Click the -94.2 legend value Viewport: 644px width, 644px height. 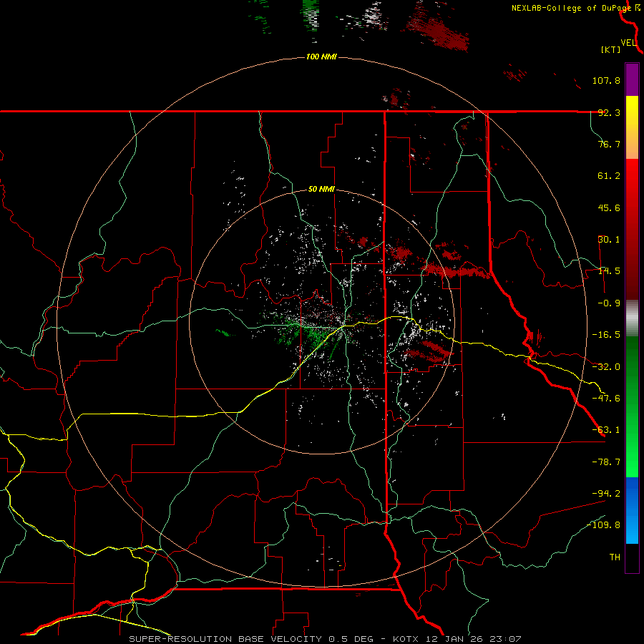point(606,494)
